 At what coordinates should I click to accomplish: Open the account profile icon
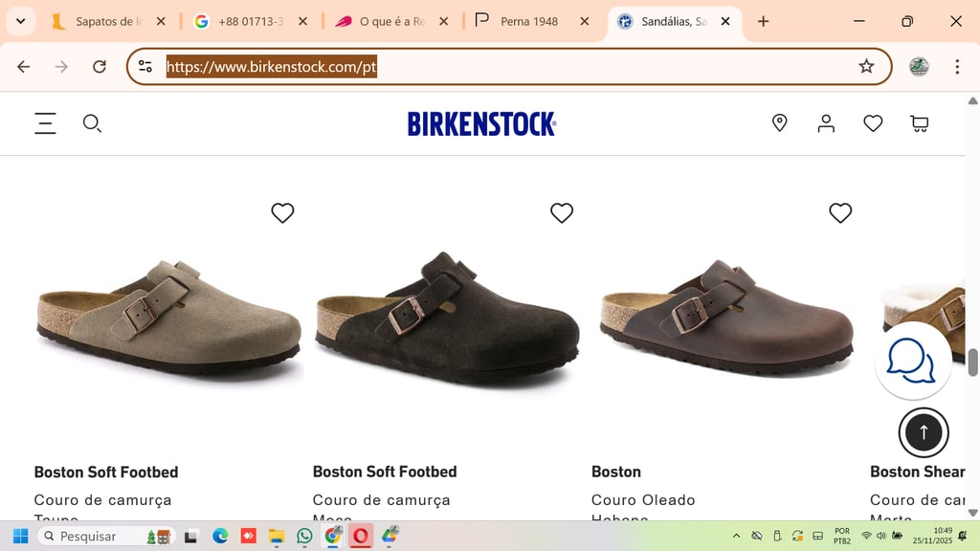826,123
